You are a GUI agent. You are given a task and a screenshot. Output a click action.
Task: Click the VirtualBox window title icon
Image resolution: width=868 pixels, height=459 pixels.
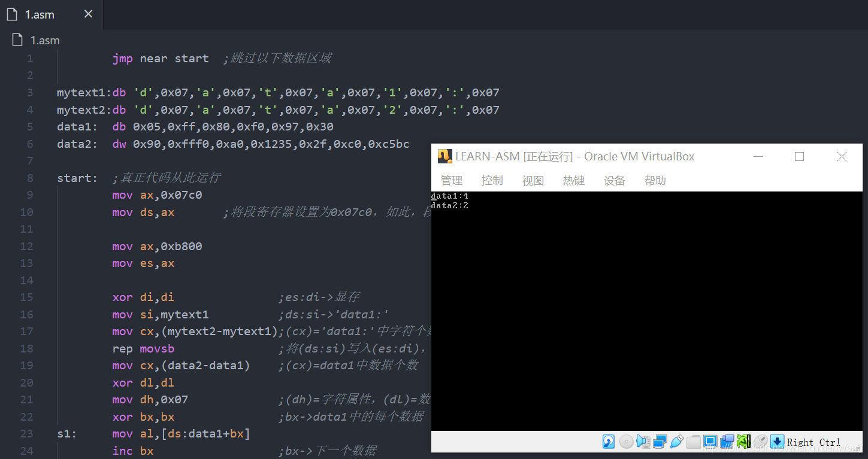pos(444,156)
